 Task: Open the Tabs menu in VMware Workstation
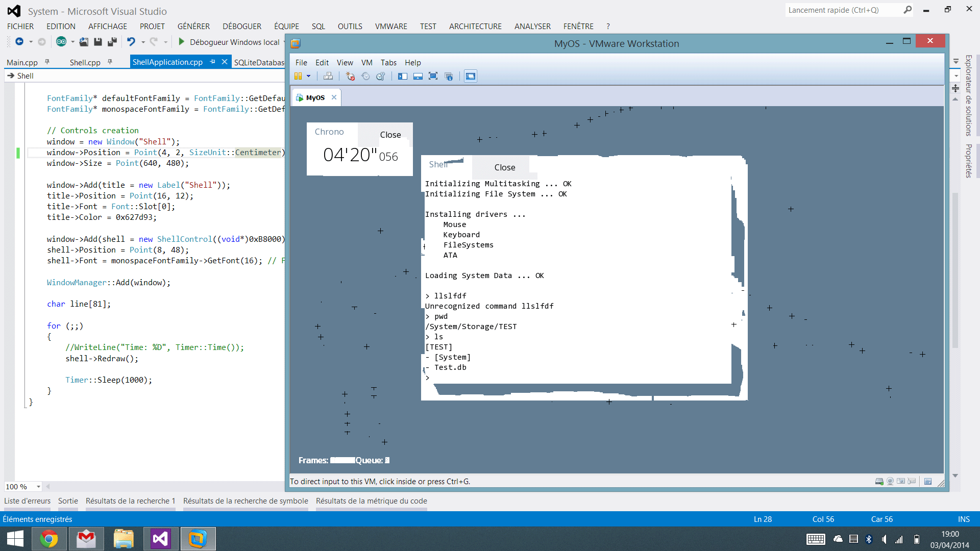tap(388, 62)
